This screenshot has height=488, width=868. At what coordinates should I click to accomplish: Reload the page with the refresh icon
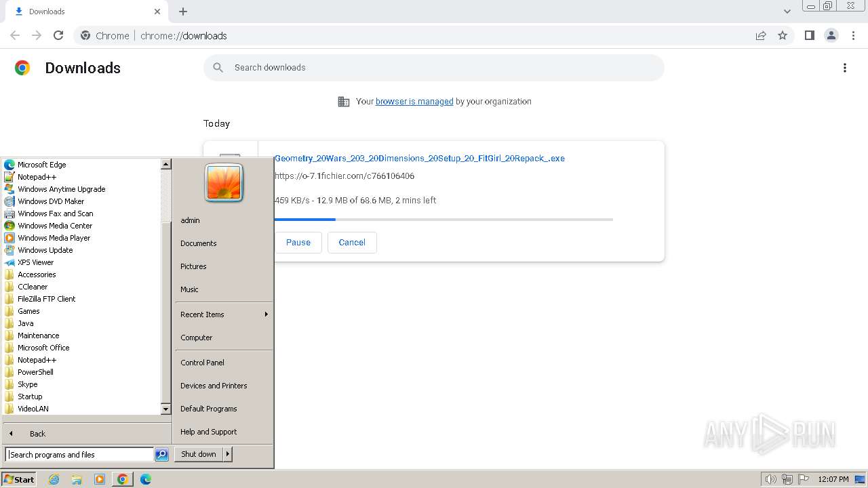58,35
